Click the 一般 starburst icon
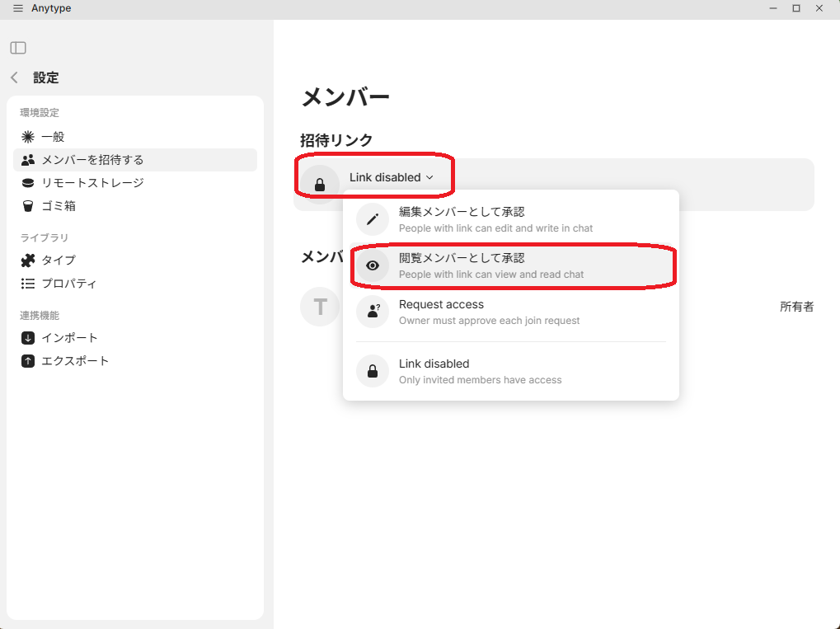Viewport: 840px width, 629px height. pos(28,137)
